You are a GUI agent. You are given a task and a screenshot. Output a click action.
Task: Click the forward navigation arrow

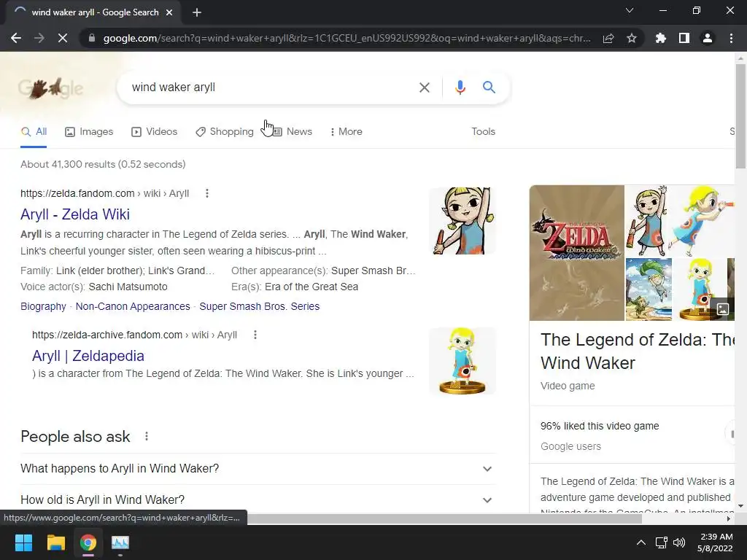click(x=39, y=38)
